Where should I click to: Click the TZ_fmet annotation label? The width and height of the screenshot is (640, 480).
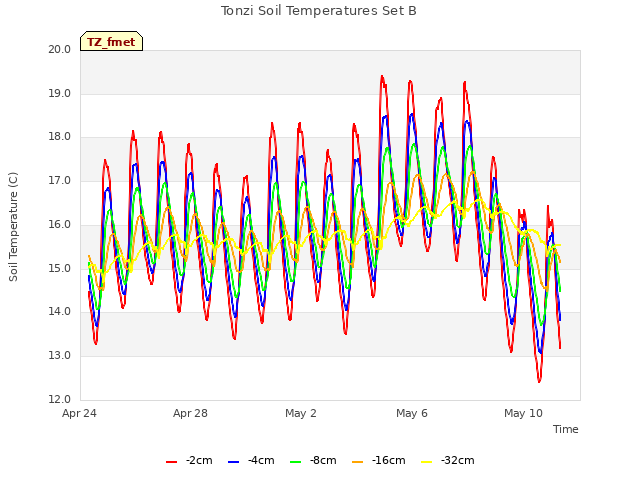111,42
